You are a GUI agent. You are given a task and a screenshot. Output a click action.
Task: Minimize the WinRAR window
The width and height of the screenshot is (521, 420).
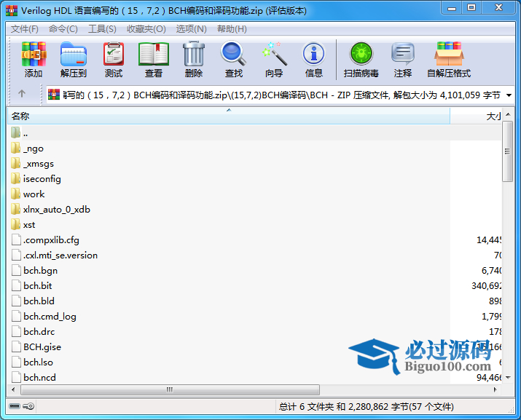click(452, 8)
